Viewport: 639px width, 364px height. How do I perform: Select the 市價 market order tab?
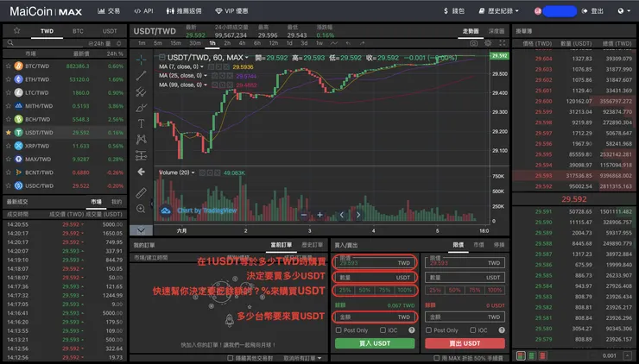(x=479, y=245)
